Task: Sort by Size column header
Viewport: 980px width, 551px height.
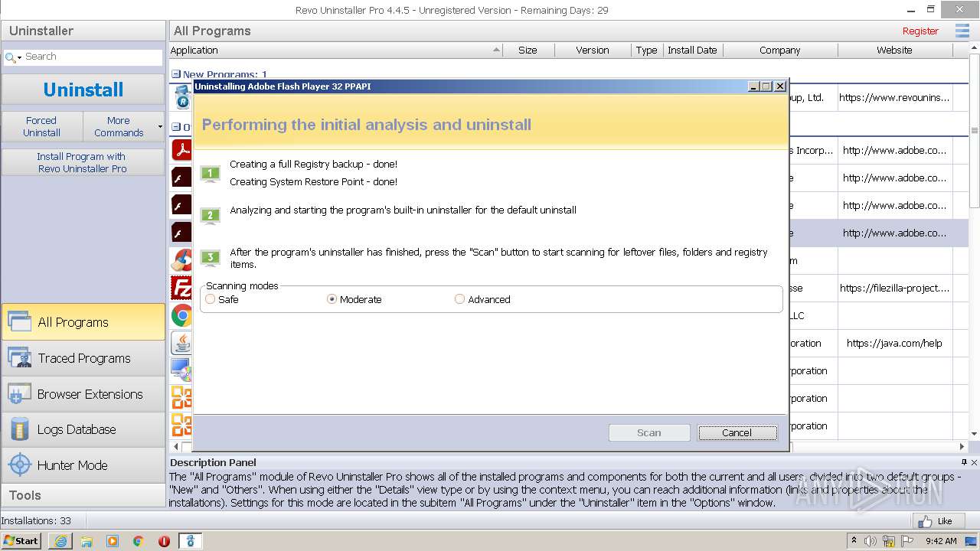Action: point(528,50)
